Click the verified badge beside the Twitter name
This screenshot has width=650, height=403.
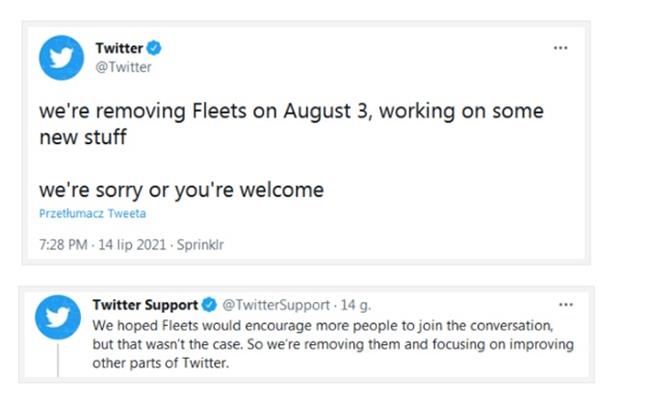point(155,48)
